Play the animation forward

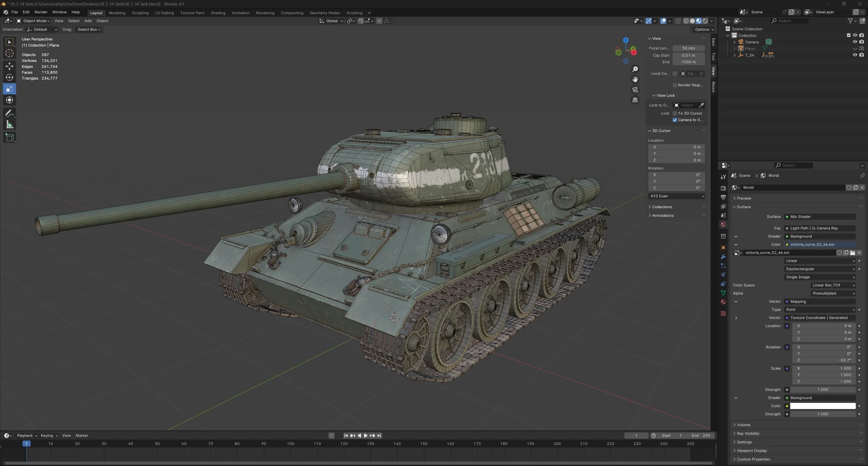366,435
